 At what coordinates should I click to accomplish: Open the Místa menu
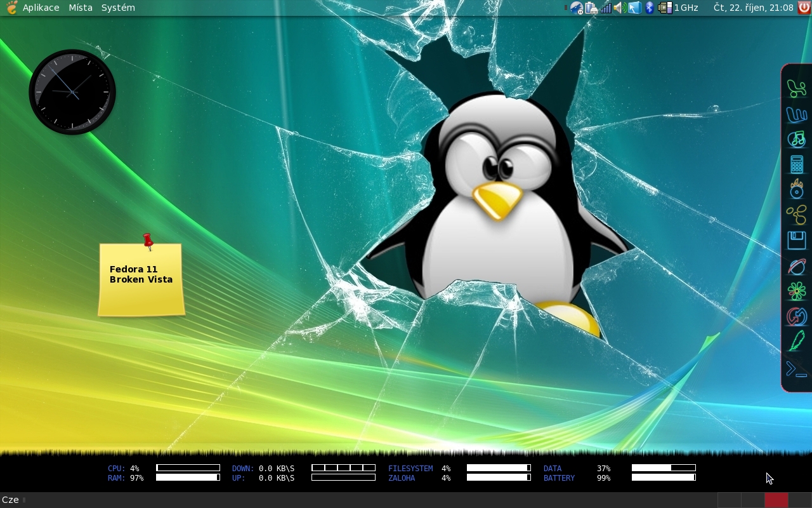81,8
